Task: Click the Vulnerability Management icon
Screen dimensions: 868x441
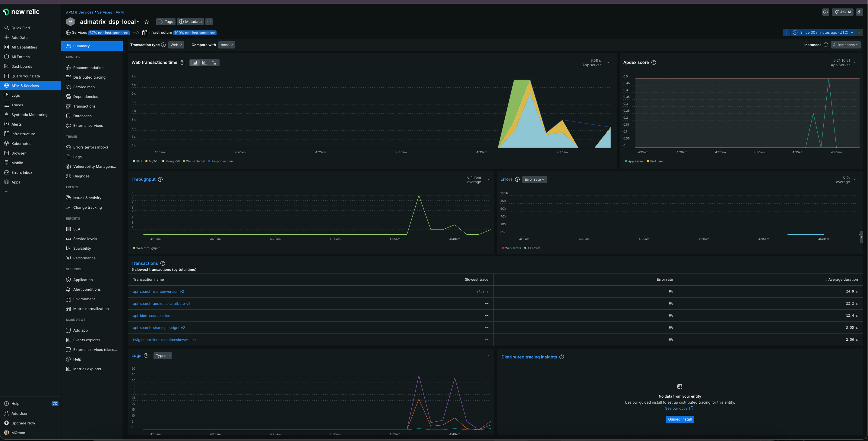Action: (x=68, y=167)
